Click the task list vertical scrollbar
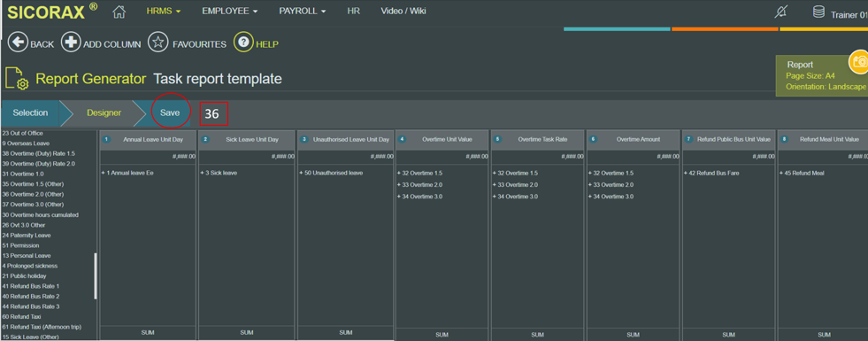The width and height of the screenshot is (868, 341). click(96, 275)
